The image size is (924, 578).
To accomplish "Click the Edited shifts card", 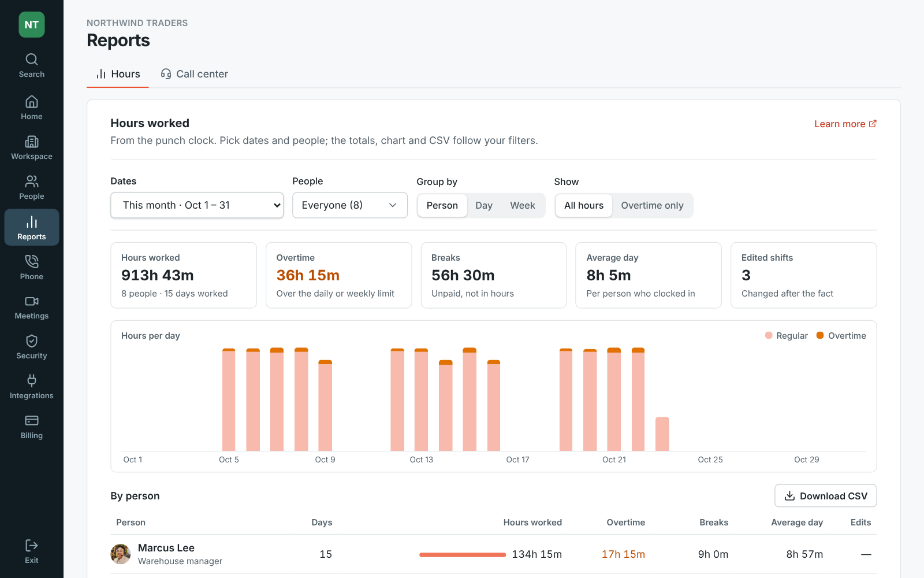I will [804, 275].
